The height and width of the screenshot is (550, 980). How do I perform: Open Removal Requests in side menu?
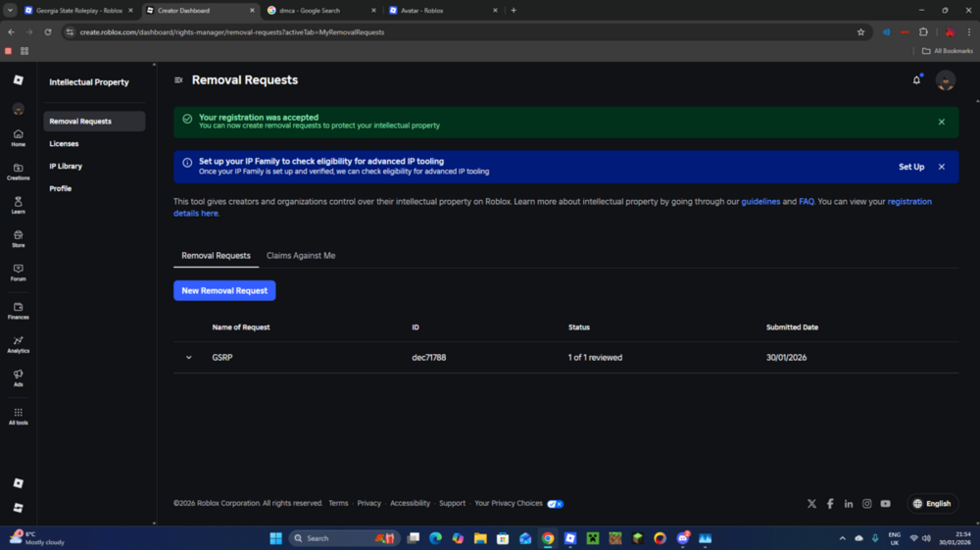point(94,122)
